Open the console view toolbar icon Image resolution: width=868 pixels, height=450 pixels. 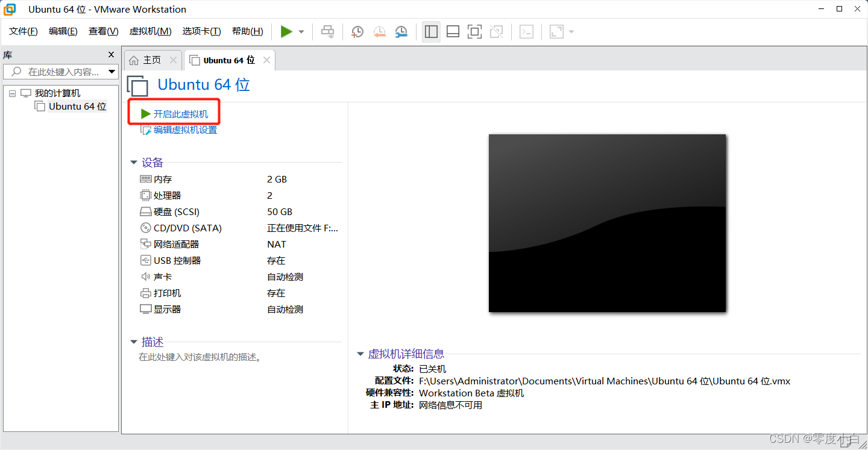pos(526,32)
